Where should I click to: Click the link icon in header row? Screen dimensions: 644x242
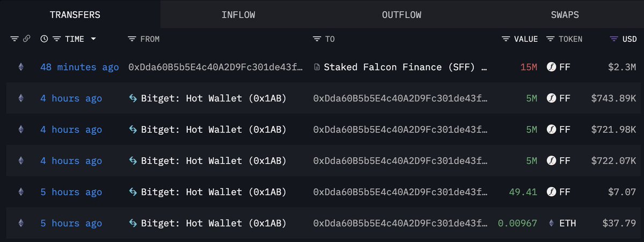tap(26, 39)
